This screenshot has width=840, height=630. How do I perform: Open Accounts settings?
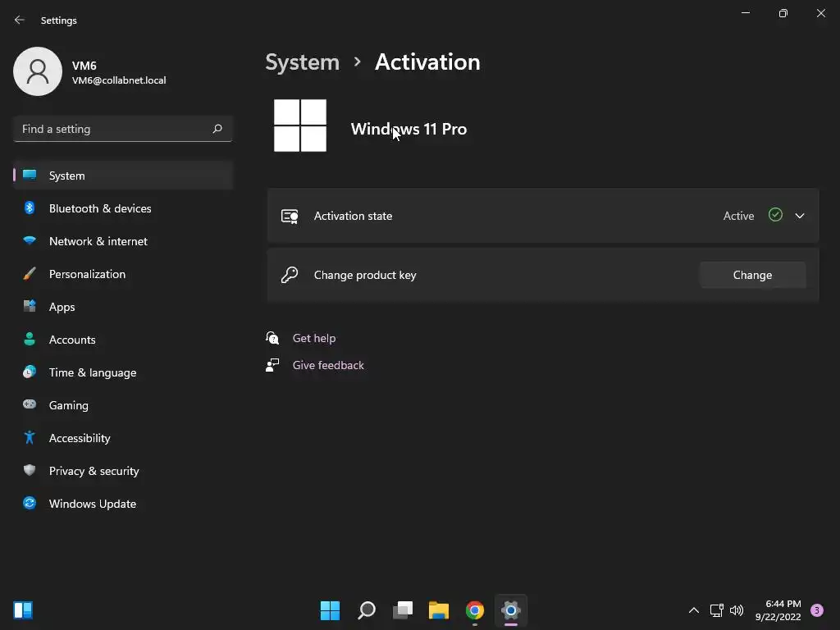click(123, 340)
